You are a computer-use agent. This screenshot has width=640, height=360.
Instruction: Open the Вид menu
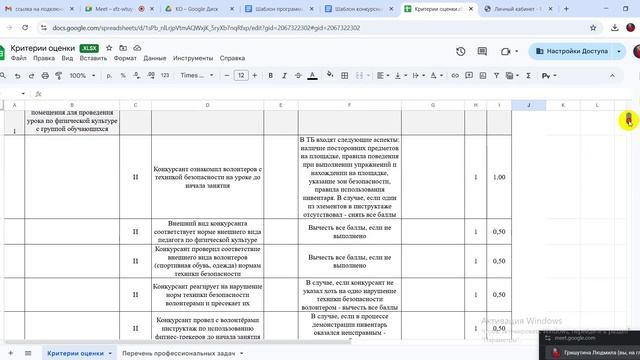pyautogui.click(x=67, y=58)
